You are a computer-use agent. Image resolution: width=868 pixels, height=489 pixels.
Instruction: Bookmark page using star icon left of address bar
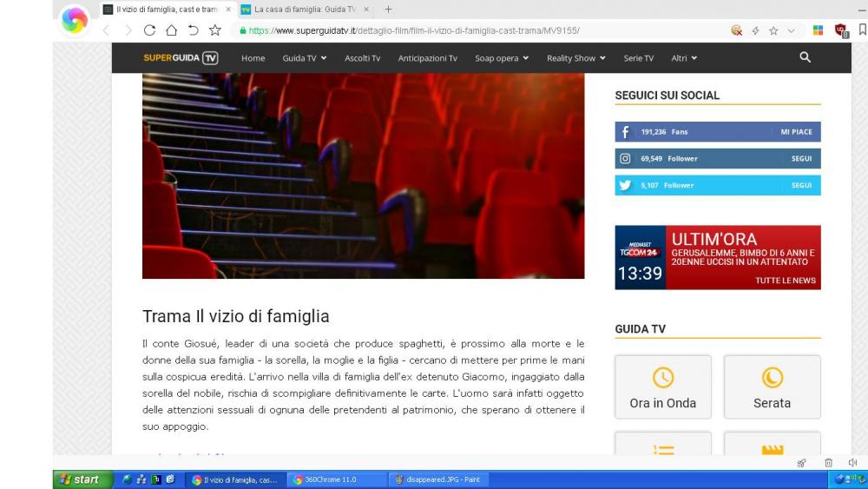click(x=214, y=30)
